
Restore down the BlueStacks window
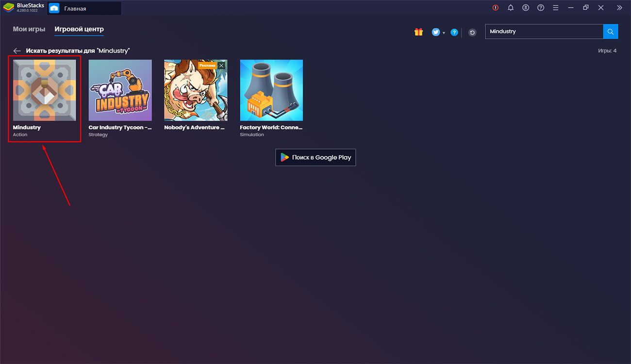(586, 8)
